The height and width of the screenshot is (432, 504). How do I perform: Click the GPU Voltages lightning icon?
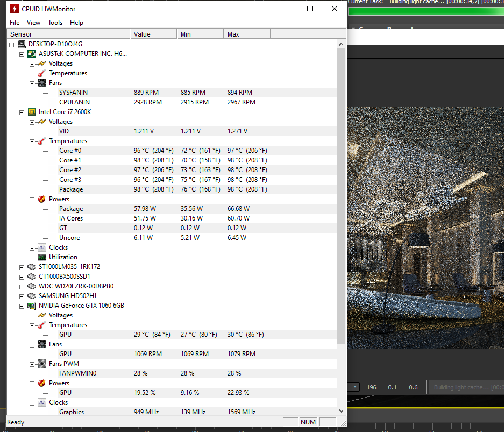click(x=42, y=315)
